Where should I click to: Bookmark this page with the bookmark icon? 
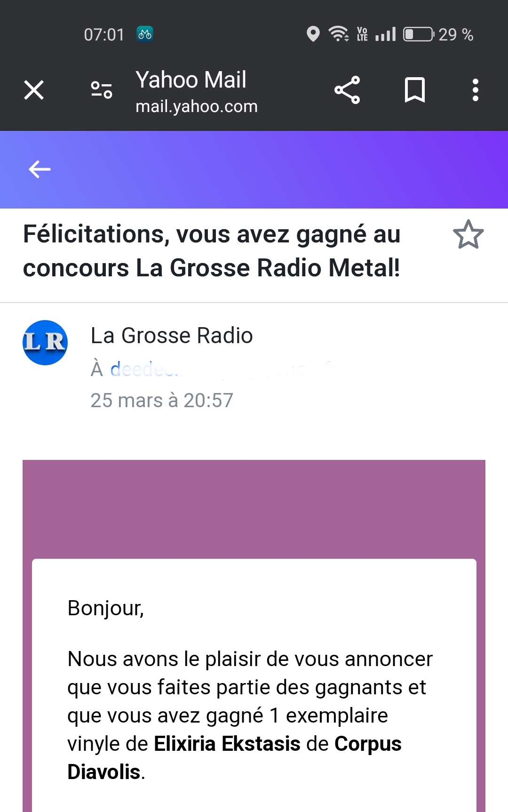click(415, 90)
